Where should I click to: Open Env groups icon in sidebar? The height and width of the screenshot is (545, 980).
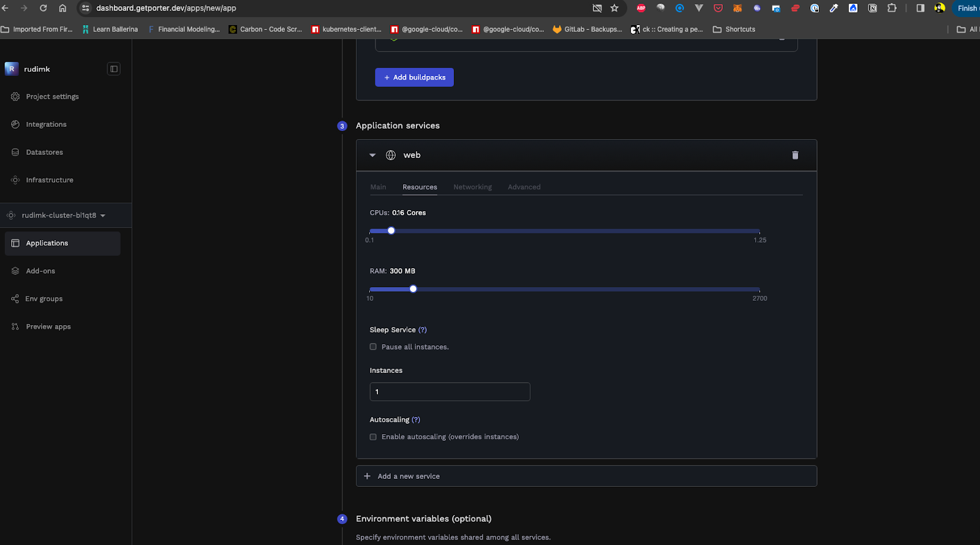pyautogui.click(x=15, y=299)
